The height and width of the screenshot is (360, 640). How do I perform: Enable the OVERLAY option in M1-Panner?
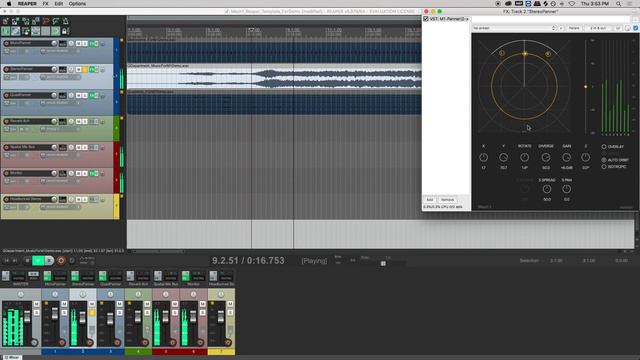604,147
